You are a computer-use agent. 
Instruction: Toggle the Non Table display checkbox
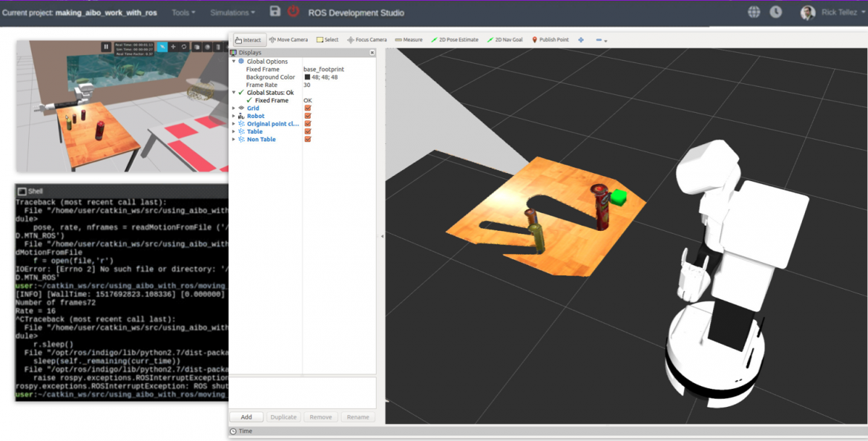pos(308,139)
